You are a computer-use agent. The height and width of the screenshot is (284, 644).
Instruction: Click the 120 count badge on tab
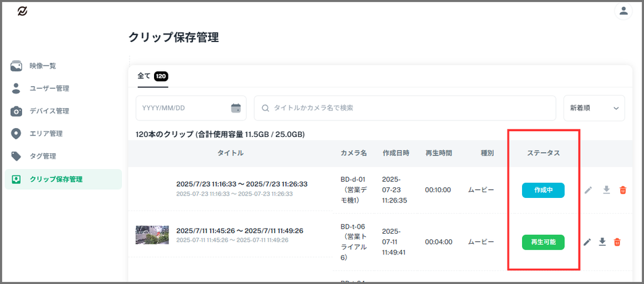(161, 76)
